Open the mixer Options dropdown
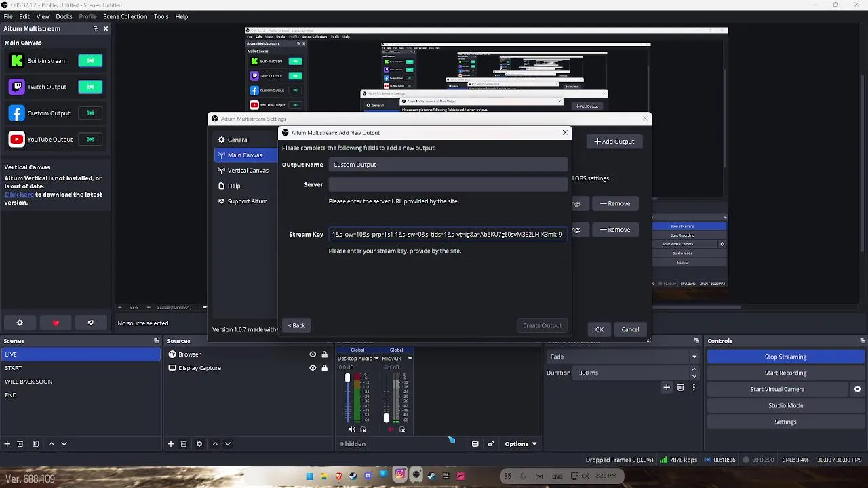The width and height of the screenshot is (868, 488). [521, 444]
